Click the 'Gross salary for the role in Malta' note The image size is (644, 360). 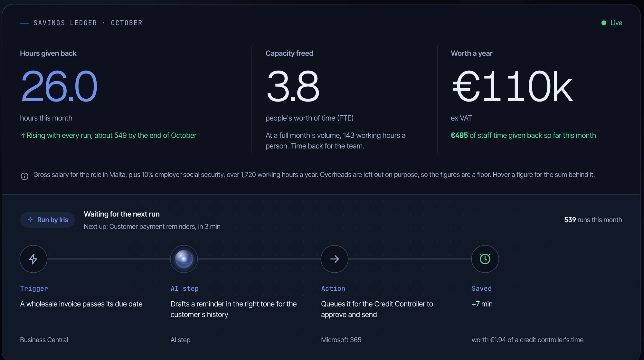click(x=314, y=175)
